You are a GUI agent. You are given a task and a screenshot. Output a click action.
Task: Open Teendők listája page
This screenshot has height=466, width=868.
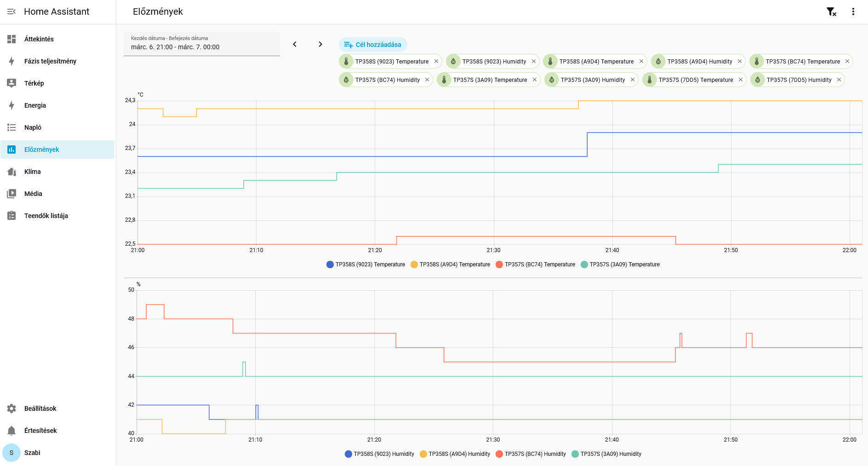point(57,216)
